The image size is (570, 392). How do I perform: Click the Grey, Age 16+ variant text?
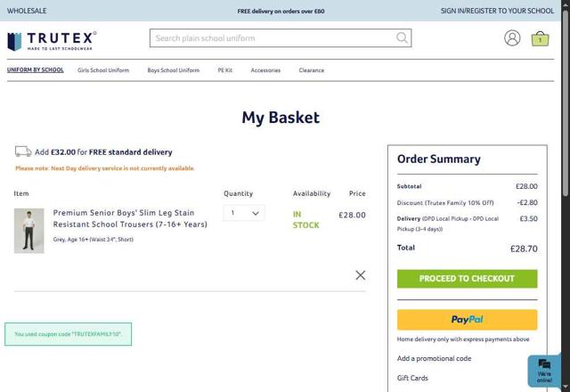pos(93,240)
